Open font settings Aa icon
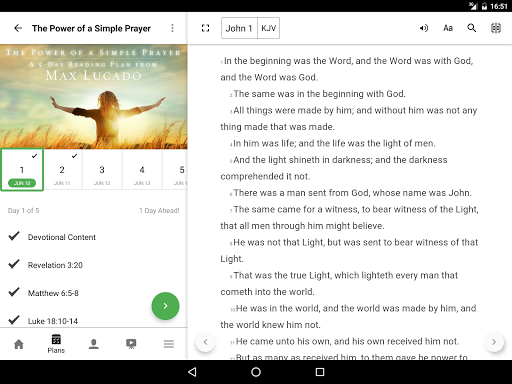Viewport: 512px width, 384px height. [x=448, y=28]
